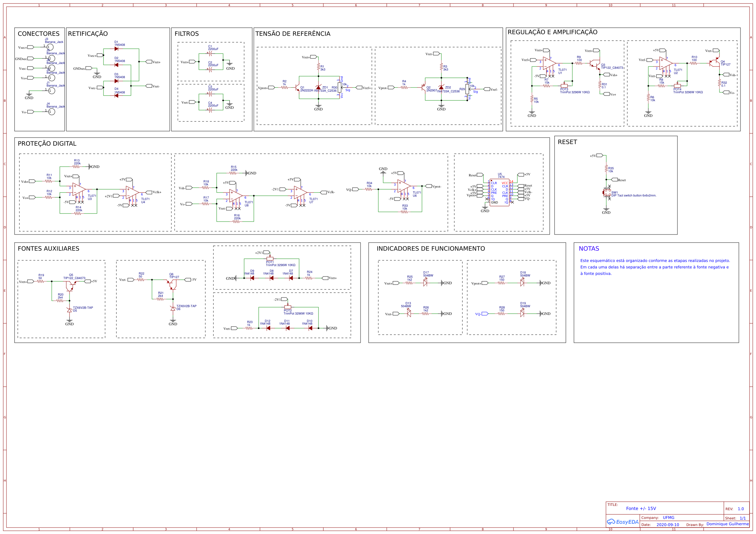
Task: Select diode D1 1N5408 in Retificação section
Action: pos(116,49)
